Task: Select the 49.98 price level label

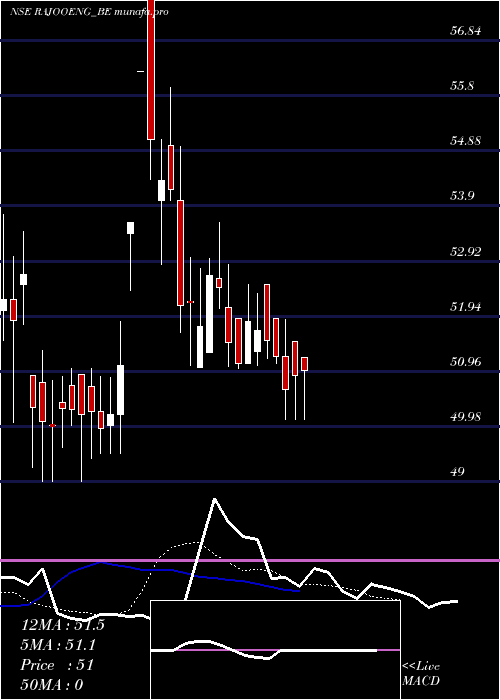Action: 466,417
